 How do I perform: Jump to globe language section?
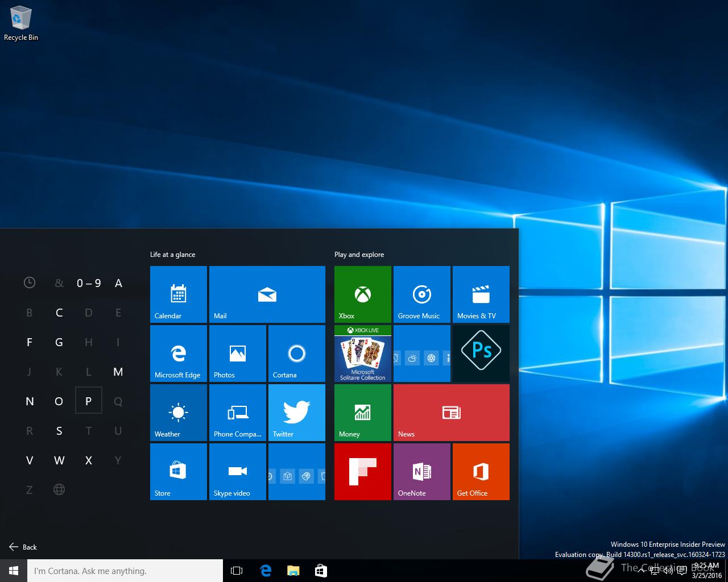tap(59, 489)
